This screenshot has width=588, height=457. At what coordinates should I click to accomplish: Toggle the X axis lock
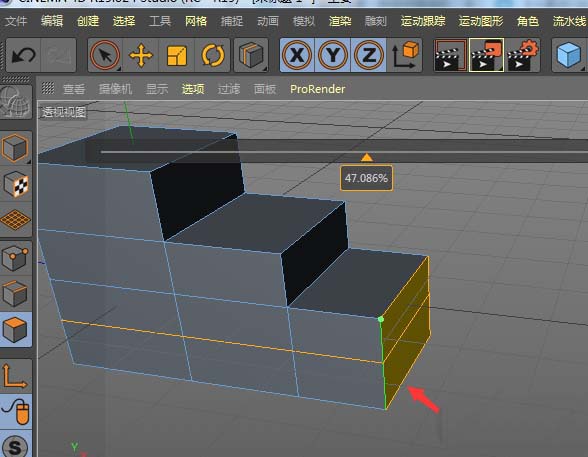pos(297,55)
